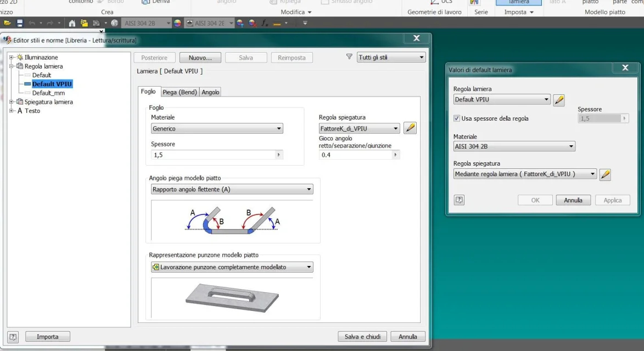Click the filter funnel icon beside Tutti gli stili
Screen dimensions: 644x351
pyautogui.click(x=349, y=57)
